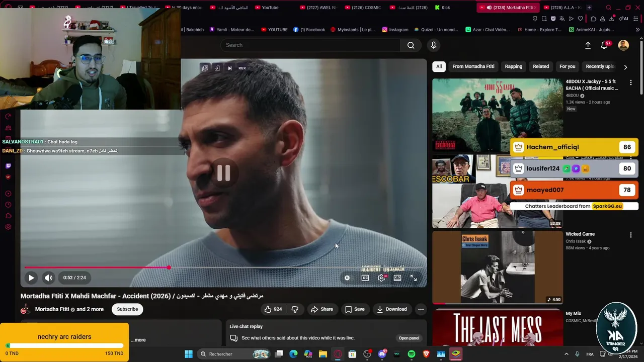
Task: Open the Open panel chat button
Action: tap(409, 338)
